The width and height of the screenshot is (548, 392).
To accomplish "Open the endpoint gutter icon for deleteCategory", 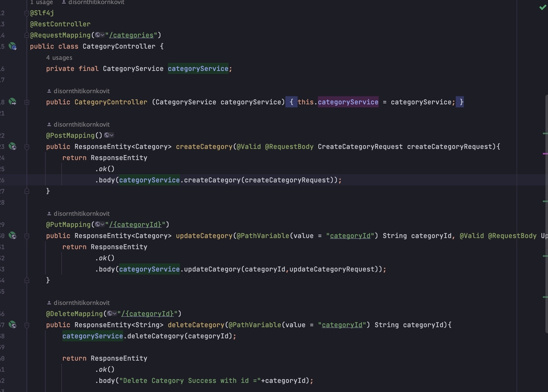I will pos(13,325).
